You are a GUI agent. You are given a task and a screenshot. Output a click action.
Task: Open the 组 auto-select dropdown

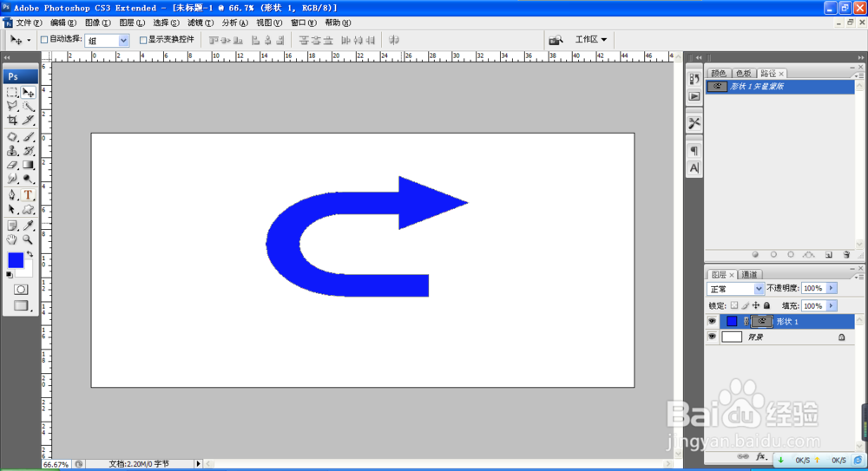click(x=123, y=41)
